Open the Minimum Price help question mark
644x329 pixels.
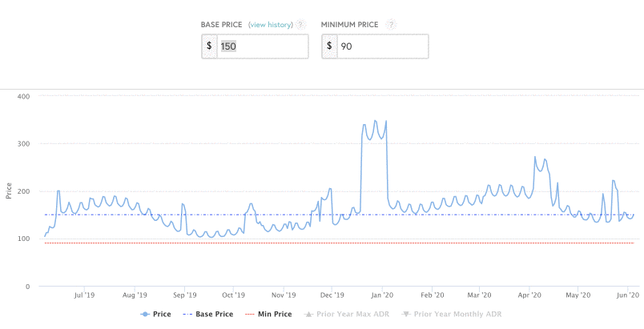click(392, 25)
